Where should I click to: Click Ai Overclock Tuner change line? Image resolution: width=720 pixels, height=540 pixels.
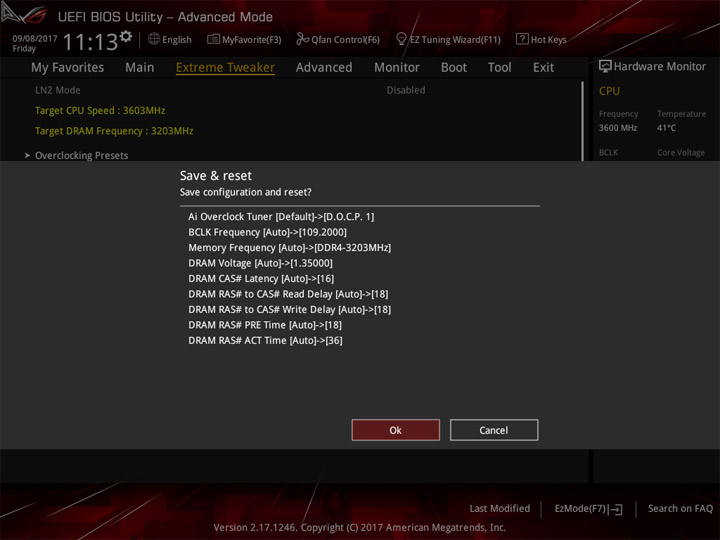[x=281, y=216]
